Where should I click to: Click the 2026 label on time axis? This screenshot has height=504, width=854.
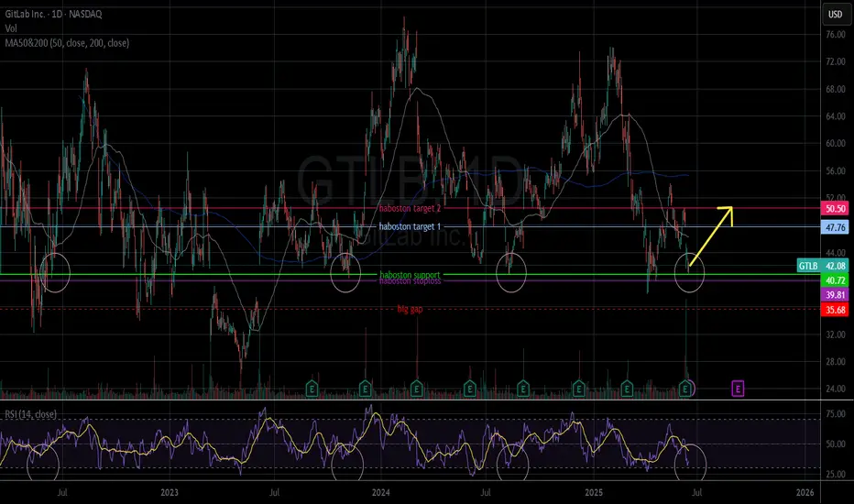[x=805, y=493]
